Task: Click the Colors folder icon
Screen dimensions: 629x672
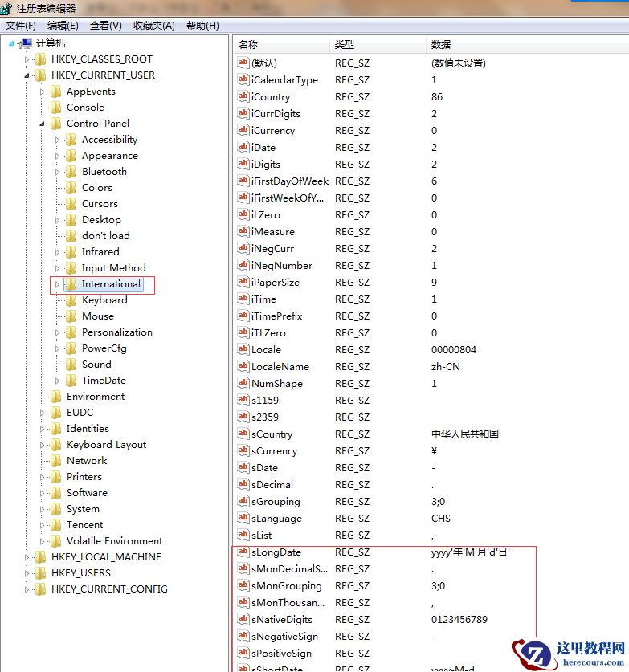Action: (71, 188)
